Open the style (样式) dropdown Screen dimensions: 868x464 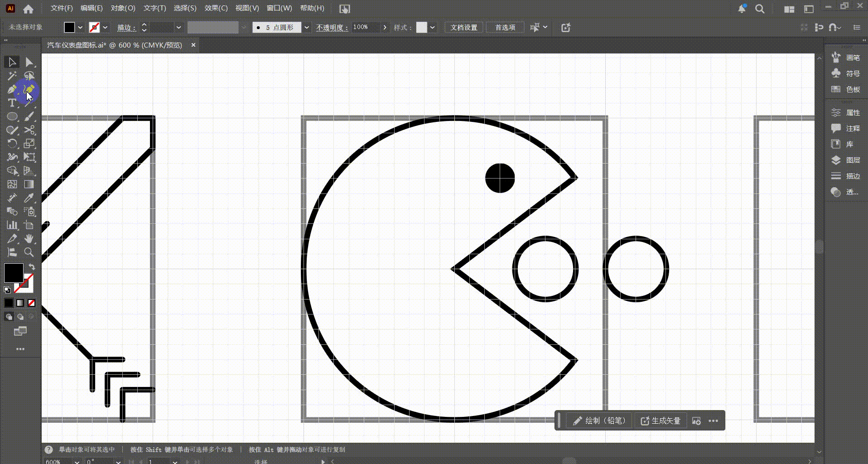[433, 28]
